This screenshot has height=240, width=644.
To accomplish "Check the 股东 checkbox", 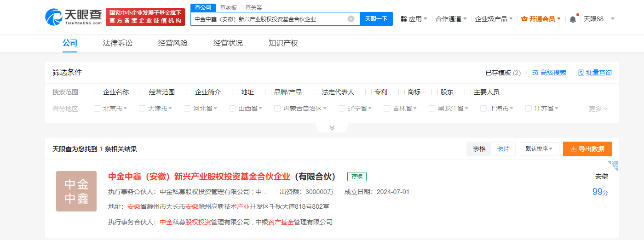I will pos(435,92).
